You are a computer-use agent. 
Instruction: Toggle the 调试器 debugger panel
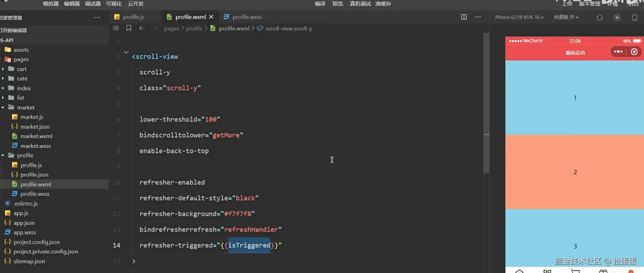pos(93,4)
